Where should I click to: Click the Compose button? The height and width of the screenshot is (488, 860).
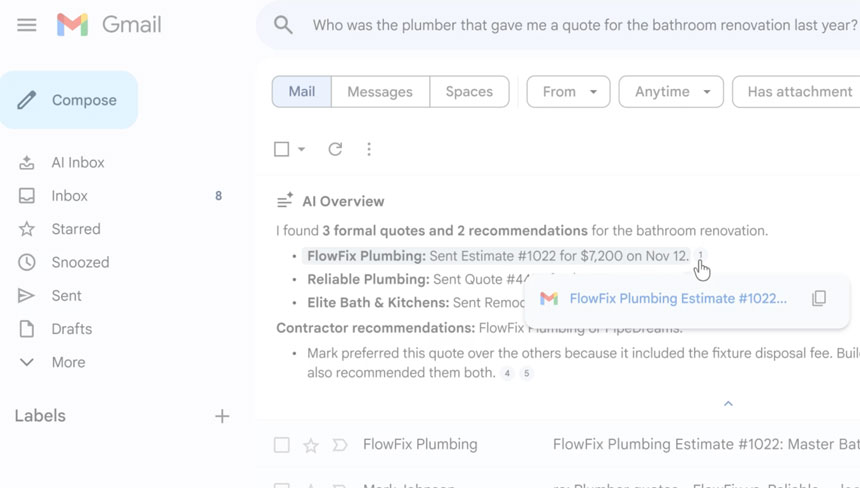(x=69, y=100)
